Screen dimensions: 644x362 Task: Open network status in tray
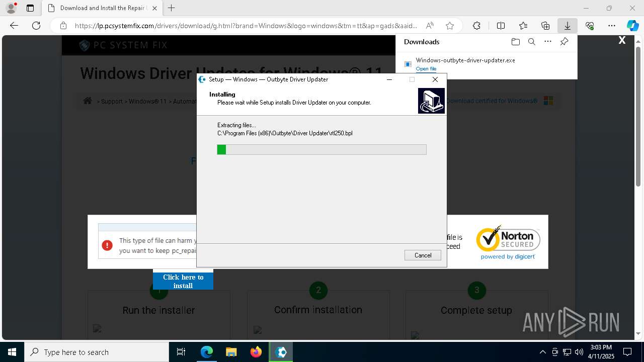[567, 352]
